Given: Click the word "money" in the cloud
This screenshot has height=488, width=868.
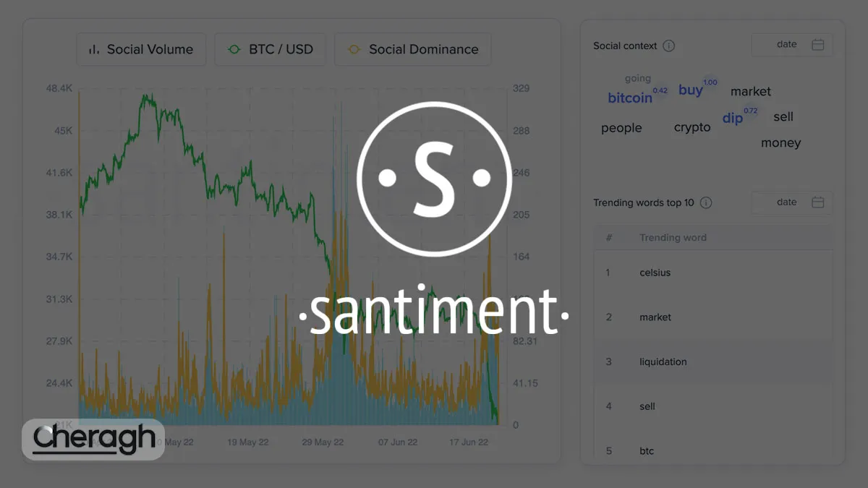Looking at the screenshot, I should point(780,143).
